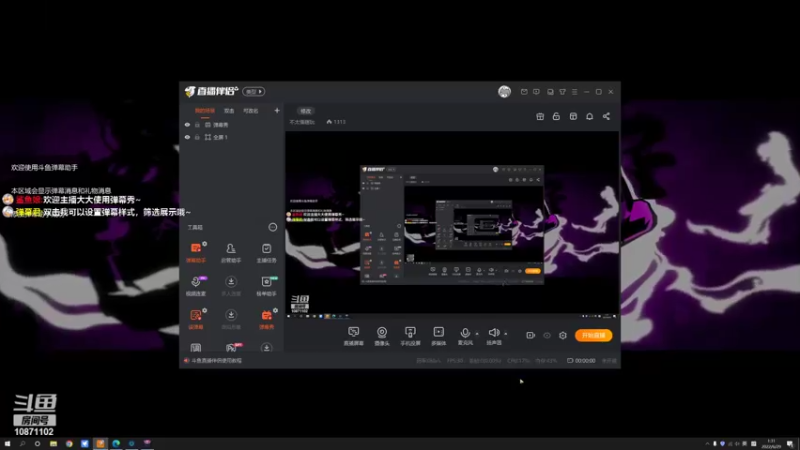Mute the 麦克风 microphone
Image resolution: width=800 pixels, height=450 pixels.
pos(465,333)
